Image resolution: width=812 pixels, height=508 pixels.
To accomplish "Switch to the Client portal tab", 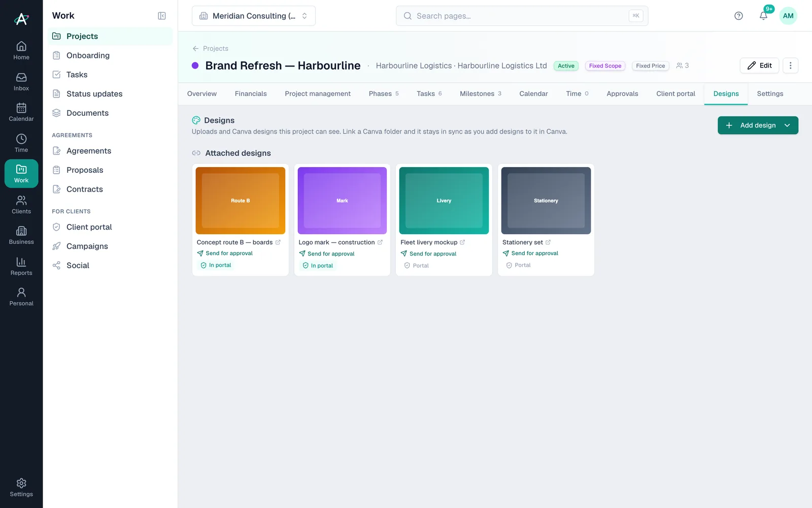I will coord(675,94).
